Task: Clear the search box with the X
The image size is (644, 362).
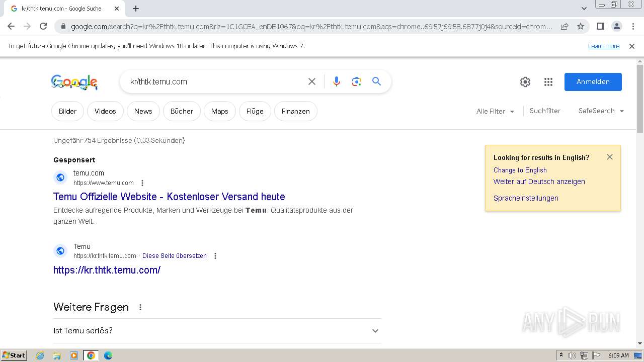Action: pyautogui.click(x=312, y=81)
